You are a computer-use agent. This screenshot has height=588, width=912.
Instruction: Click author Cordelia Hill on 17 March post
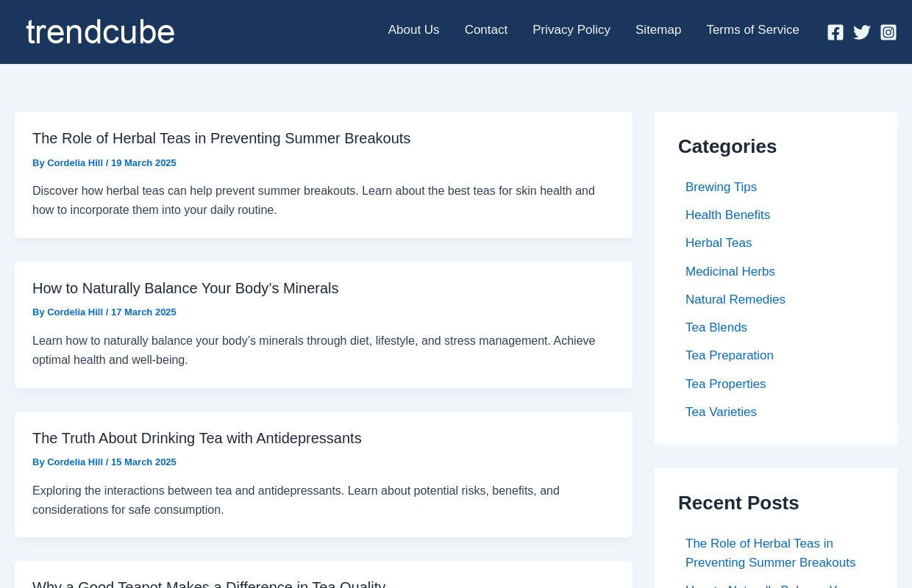click(x=75, y=312)
